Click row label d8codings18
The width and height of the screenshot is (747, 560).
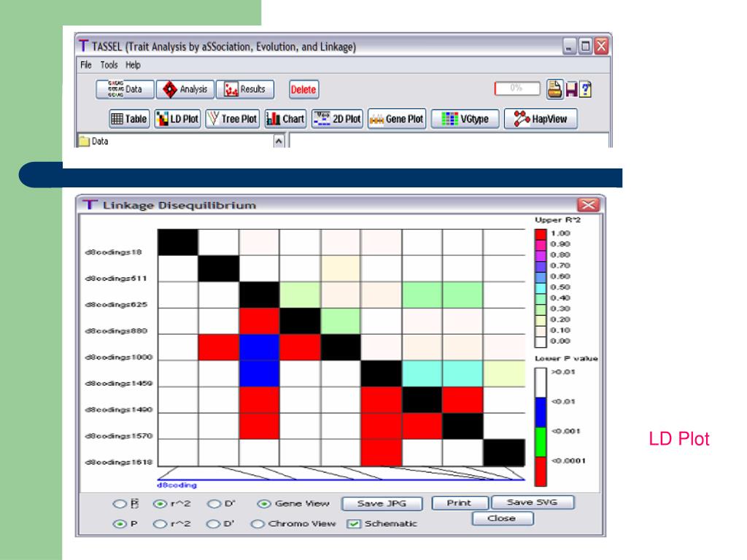click(113, 252)
